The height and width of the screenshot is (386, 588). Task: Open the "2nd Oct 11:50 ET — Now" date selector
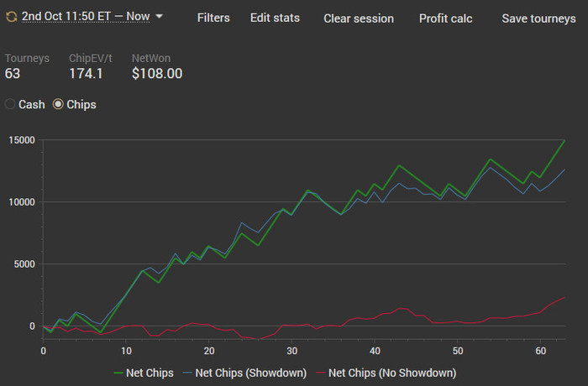pos(87,17)
